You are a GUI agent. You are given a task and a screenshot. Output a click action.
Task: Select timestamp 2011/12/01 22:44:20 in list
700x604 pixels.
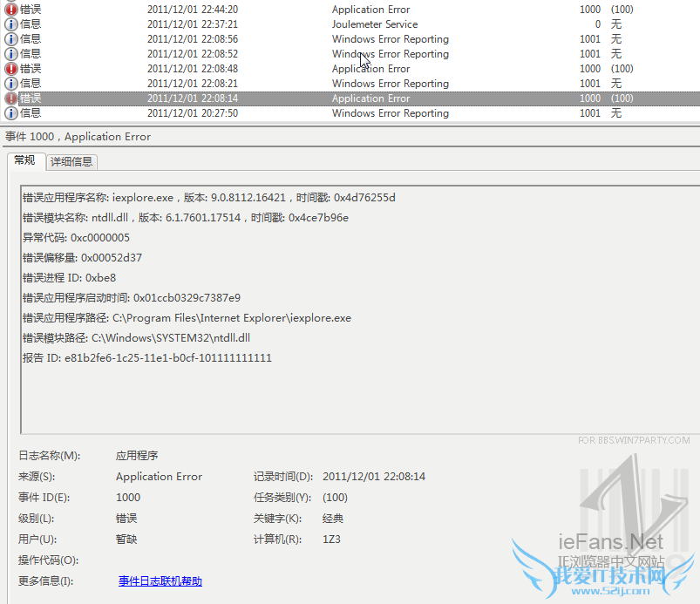pyautogui.click(x=193, y=10)
